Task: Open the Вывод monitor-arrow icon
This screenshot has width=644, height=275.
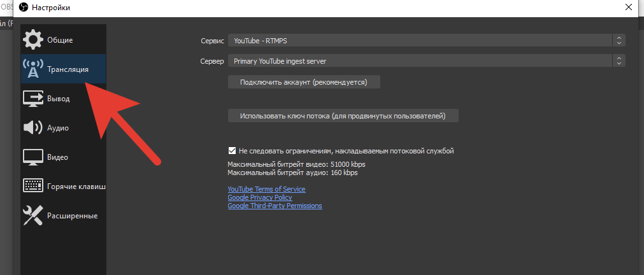Action: 33,99
